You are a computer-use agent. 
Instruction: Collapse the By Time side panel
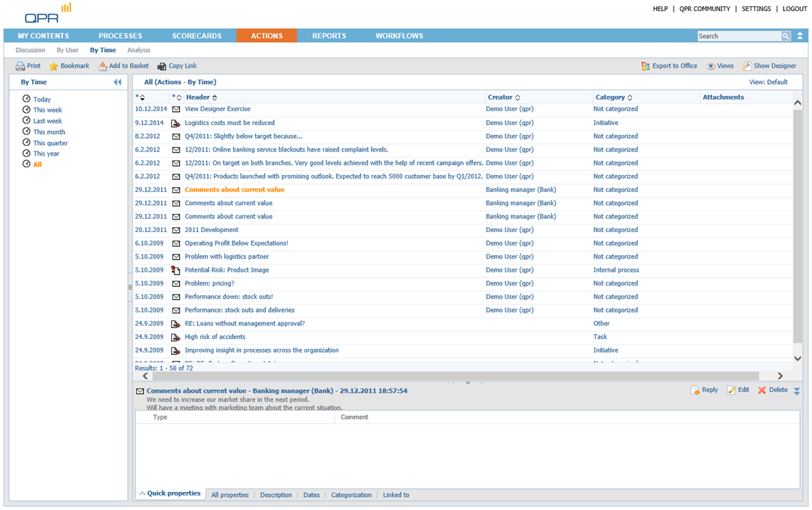click(x=117, y=82)
